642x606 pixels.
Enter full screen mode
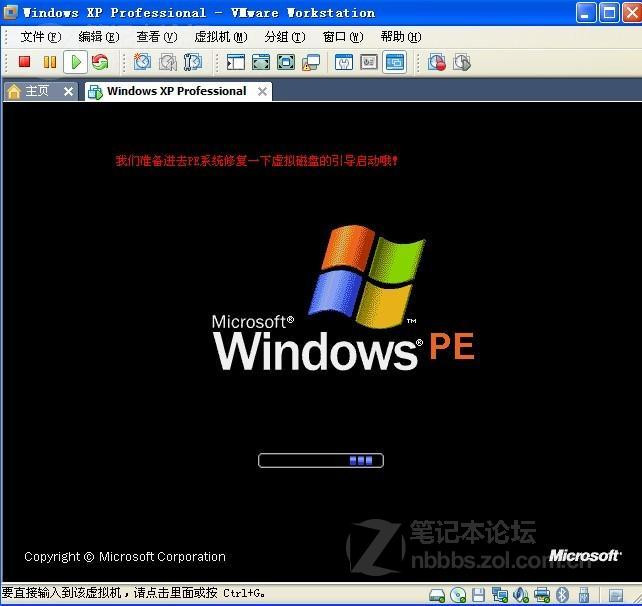[261, 62]
